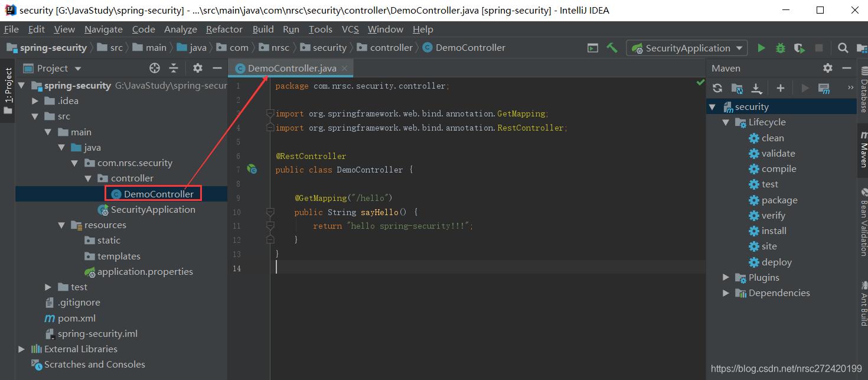Open the Build menu
868x380 pixels.
263,29
